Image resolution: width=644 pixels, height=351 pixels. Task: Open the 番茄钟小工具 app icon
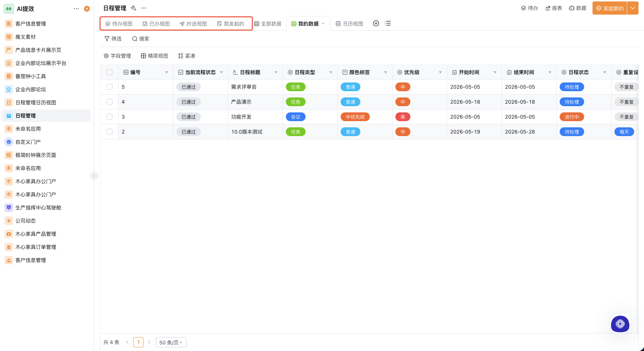point(9,76)
